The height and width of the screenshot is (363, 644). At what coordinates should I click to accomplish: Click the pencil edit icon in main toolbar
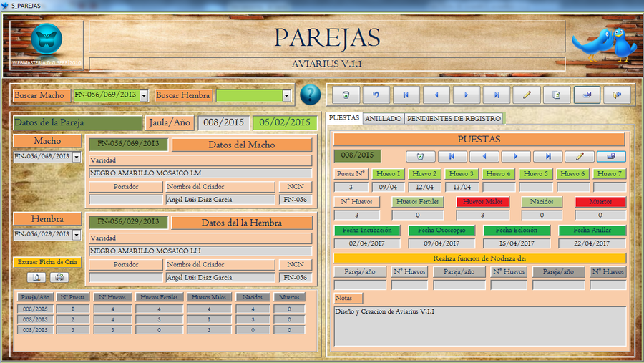pos(527,95)
